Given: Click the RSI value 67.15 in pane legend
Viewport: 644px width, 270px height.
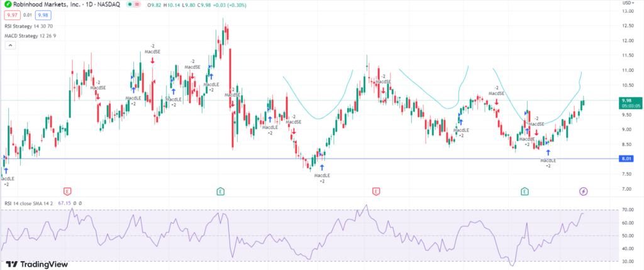Looking at the screenshot, I should click(65, 203).
